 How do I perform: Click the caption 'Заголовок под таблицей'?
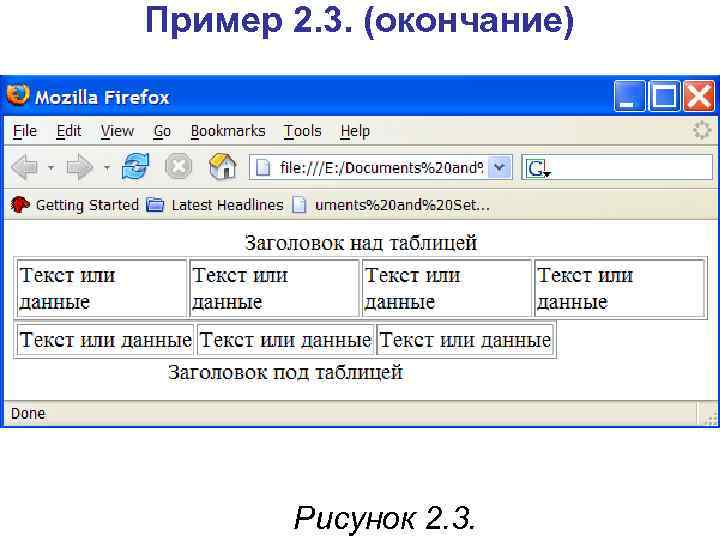coord(285,372)
